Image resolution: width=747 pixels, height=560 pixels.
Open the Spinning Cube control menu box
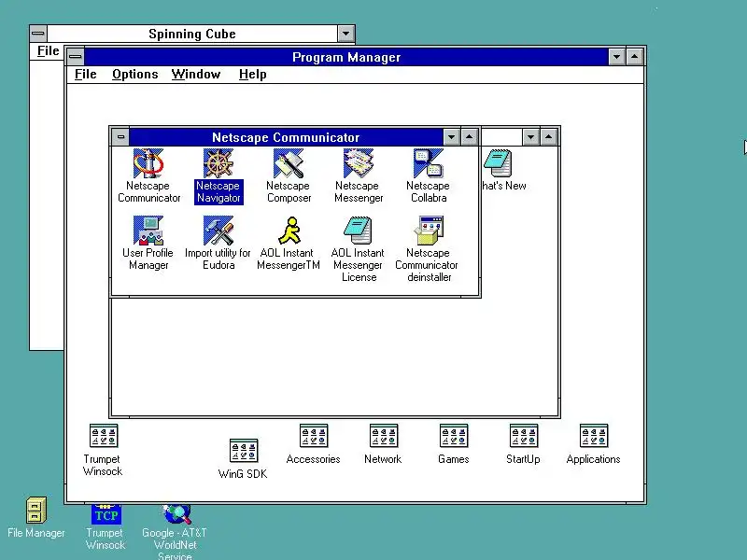pos(38,34)
